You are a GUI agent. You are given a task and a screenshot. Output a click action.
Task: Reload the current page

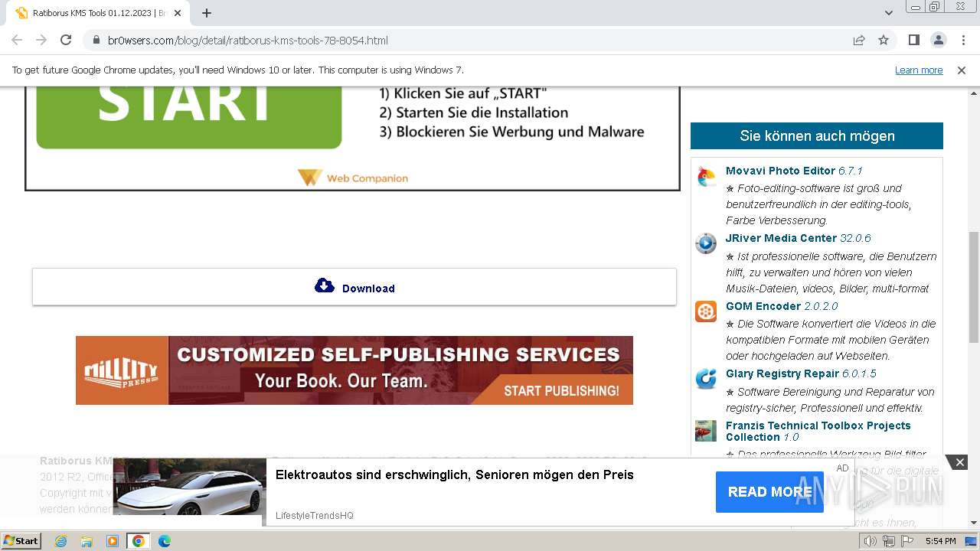point(66,40)
